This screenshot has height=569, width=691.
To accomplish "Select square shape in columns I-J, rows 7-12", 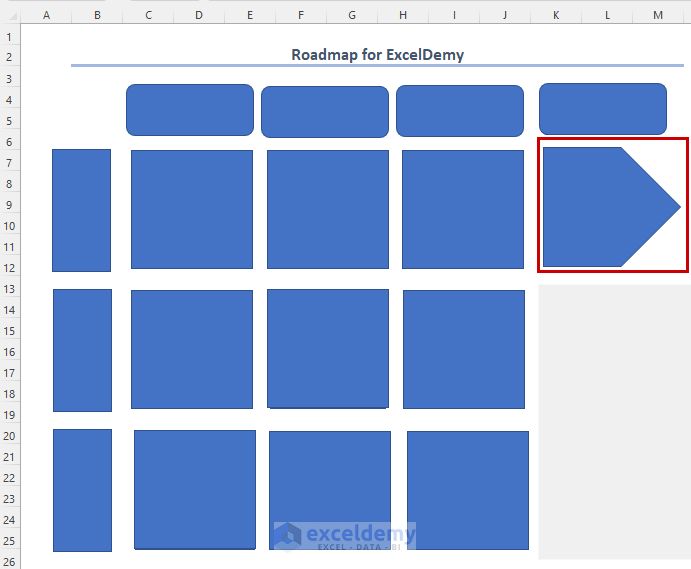I will pos(463,209).
